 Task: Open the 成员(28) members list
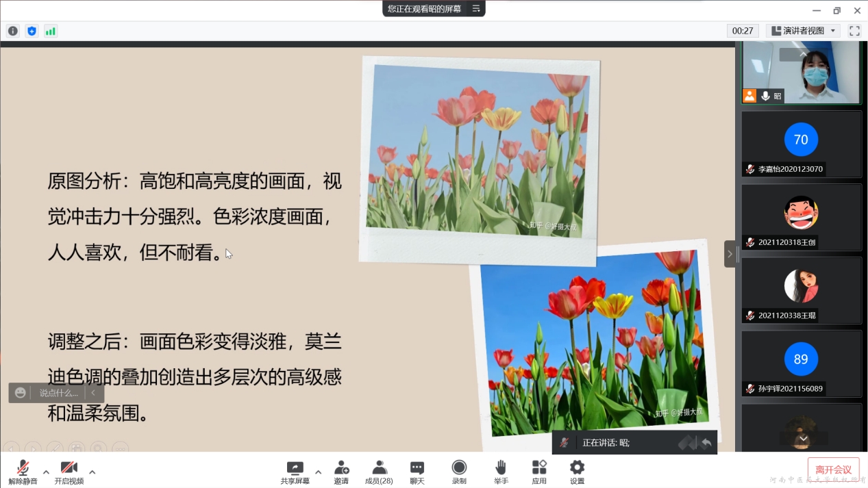click(379, 471)
